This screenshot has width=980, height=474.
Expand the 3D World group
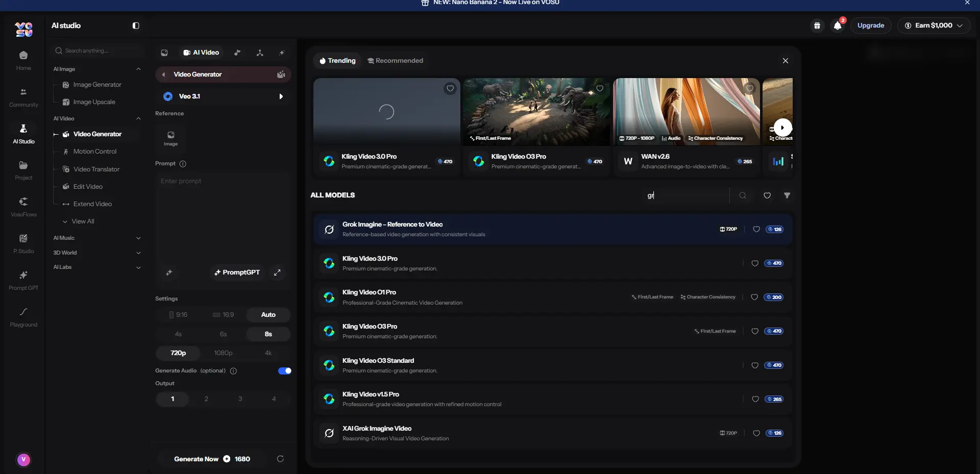[x=138, y=253]
